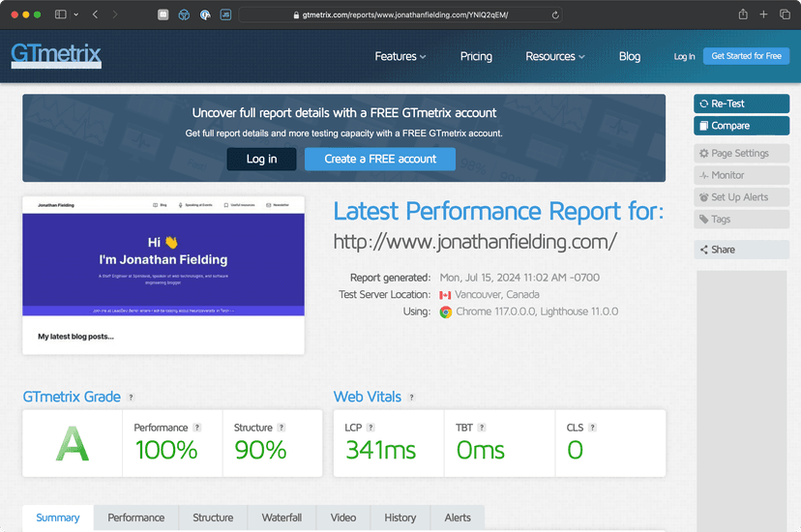
Task: Go back with Safari's back arrow
Action: coord(95,15)
